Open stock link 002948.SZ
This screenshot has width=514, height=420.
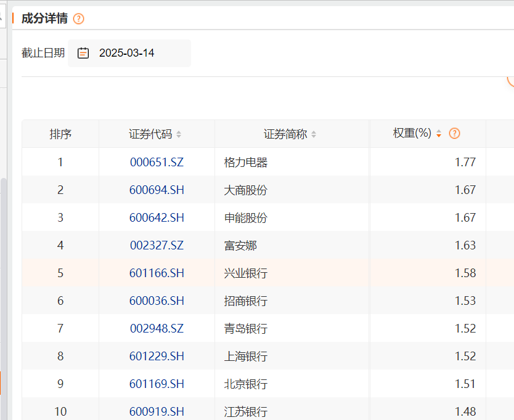pyautogui.click(x=157, y=328)
